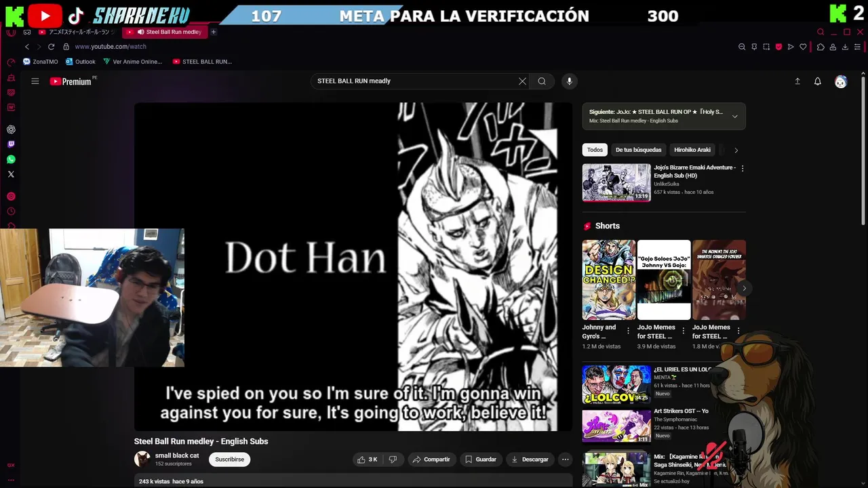868x488 pixels.
Task: Open the Gojo Soloes JoJo short
Action: (664, 280)
